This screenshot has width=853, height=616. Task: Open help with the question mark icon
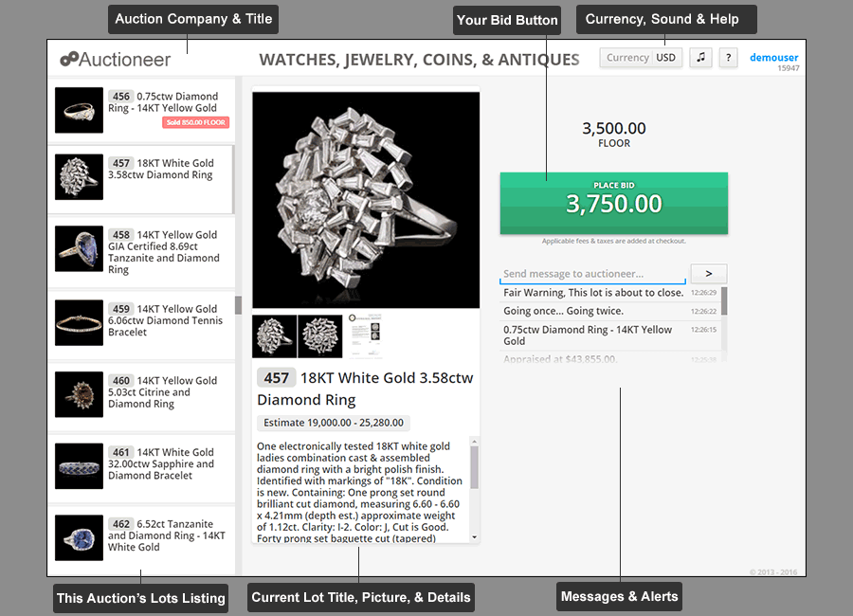pyautogui.click(x=729, y=57)
